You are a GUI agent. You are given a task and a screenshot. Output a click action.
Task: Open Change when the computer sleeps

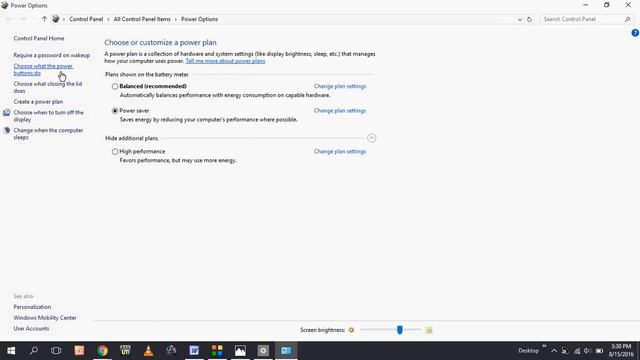pos(48,134)
